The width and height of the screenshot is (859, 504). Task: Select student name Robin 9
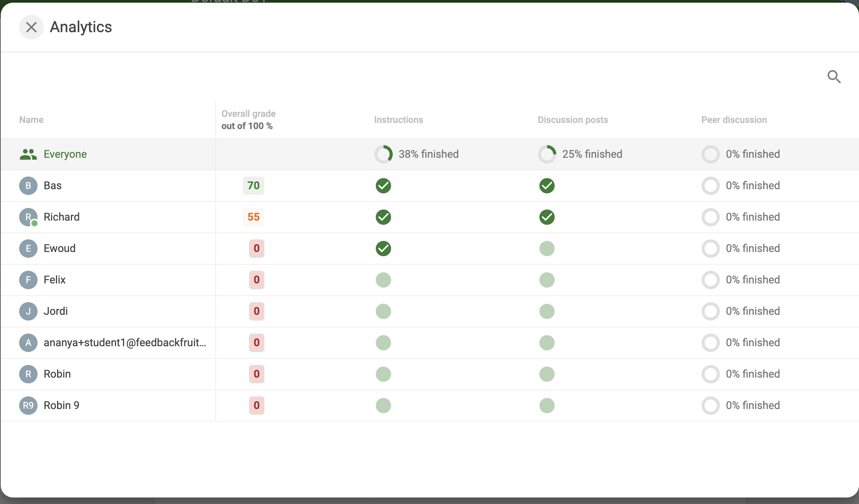[x=61, y=406]
